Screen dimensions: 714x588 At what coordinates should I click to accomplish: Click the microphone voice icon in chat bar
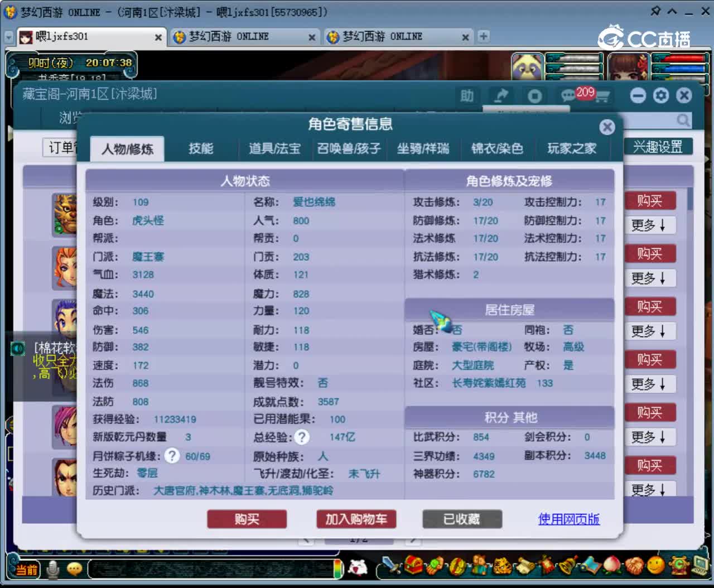pos(54,569)
